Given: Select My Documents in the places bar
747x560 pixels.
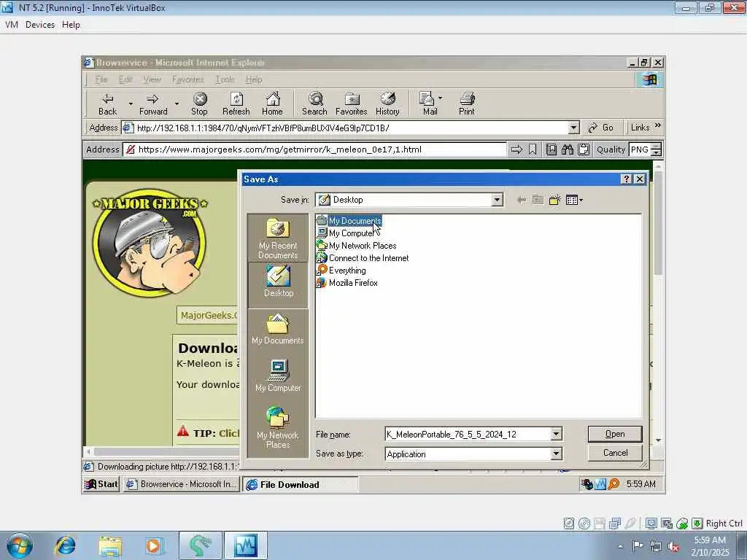Looking at the screenshot, I should 278,329.
